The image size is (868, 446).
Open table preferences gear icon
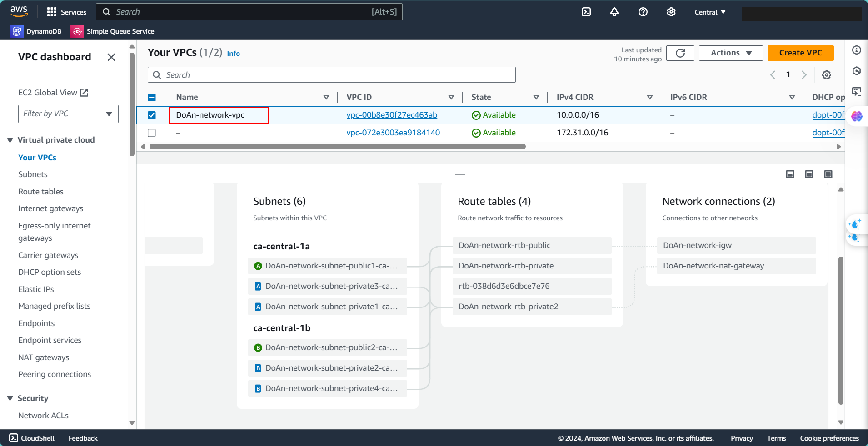coord(826,75)
